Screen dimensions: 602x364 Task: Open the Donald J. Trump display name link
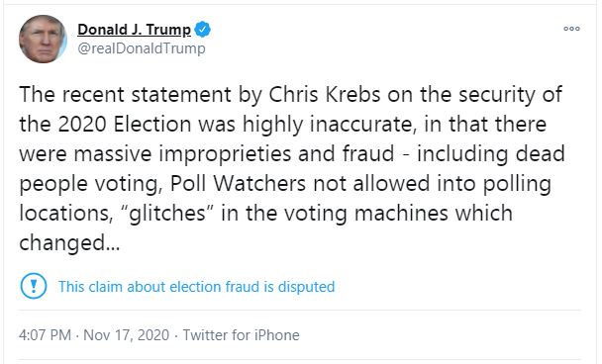[x=134, y=30]
